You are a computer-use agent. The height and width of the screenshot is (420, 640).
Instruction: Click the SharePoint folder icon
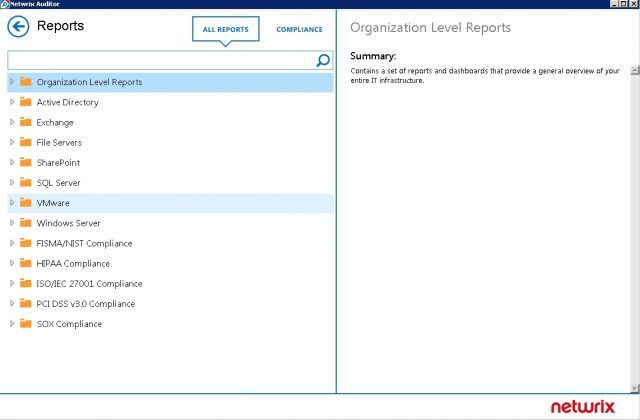click(26, 162)
